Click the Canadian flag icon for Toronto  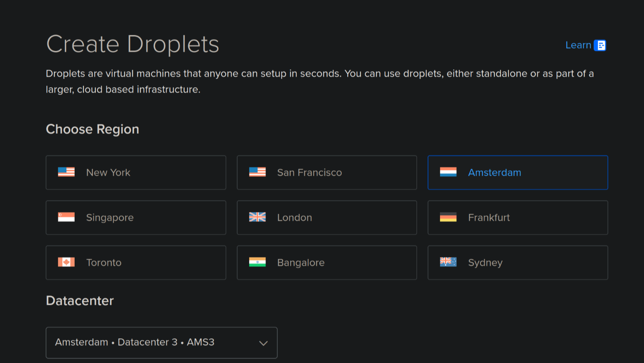point(66,262)
